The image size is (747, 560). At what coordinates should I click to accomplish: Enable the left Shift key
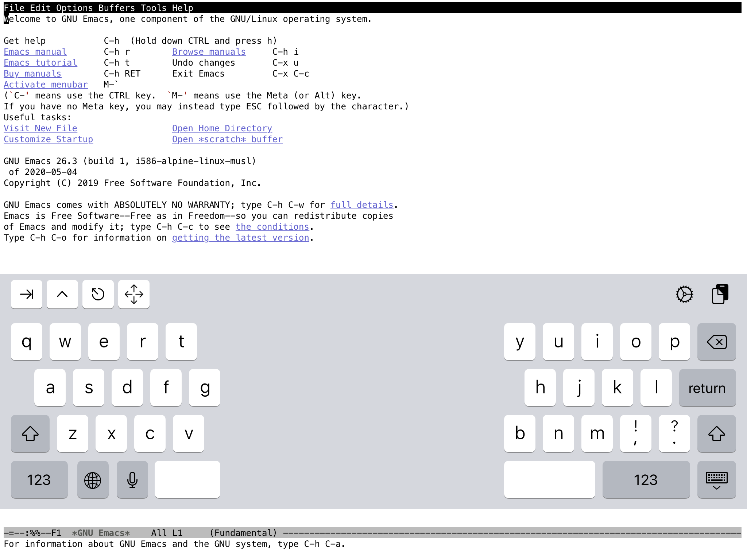pos(30,434)
